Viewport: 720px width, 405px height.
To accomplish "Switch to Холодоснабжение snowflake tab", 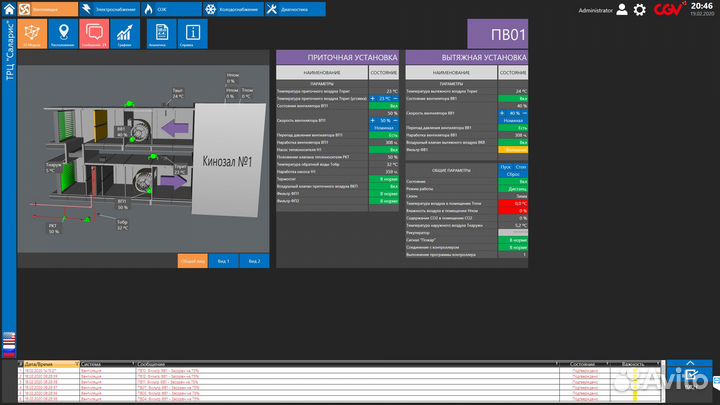I will 233,9.
